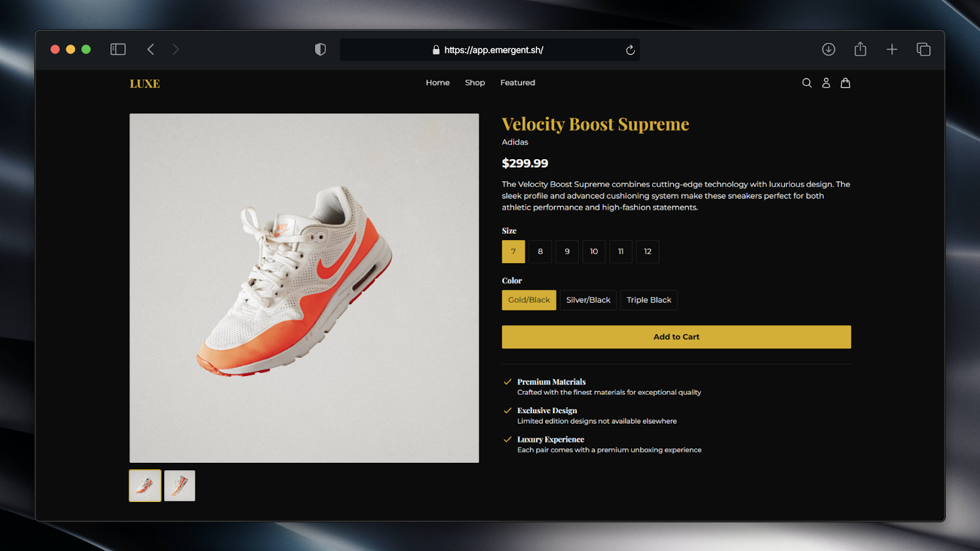Choose size 9

[x=567, y=252]
